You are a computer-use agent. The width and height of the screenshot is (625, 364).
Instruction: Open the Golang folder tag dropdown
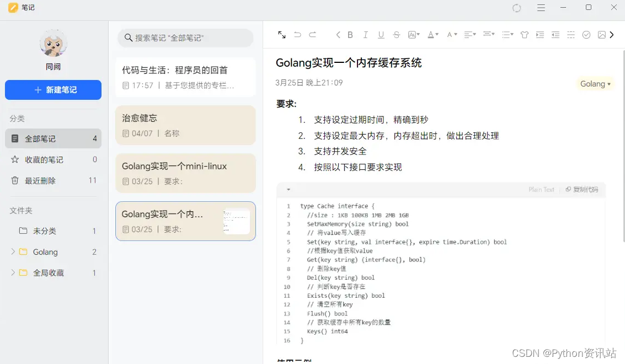point(595,84)
